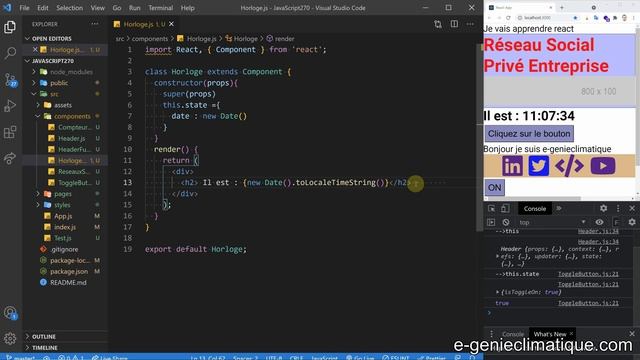Open the Explorer view in the activity bar

[x=10, y=27]
